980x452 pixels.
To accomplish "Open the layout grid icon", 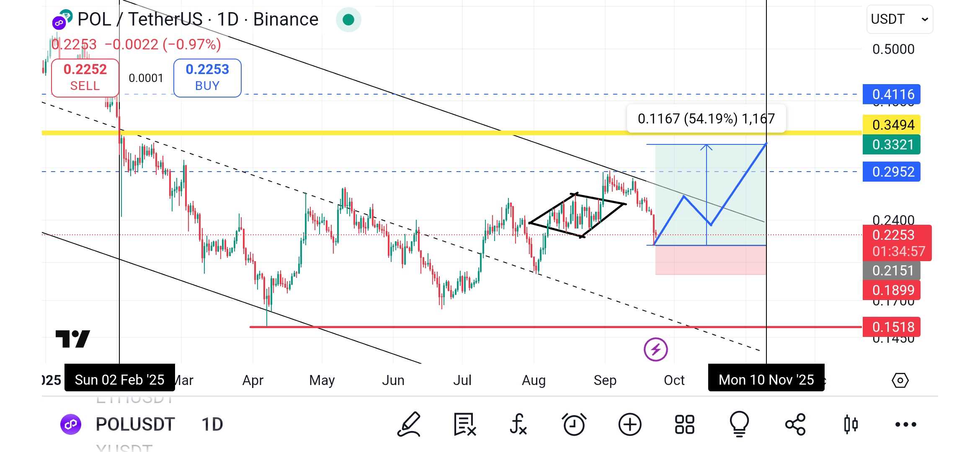I will (x=685, y=424).
